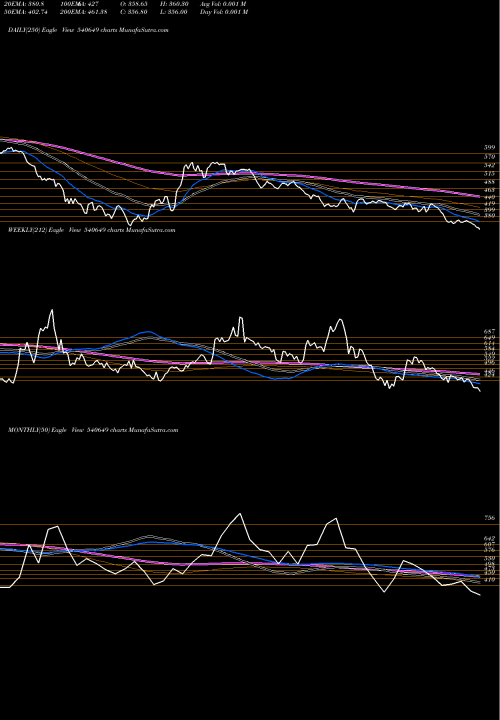Click the 100EMA: 427 readout

click(x=79, y=4)
